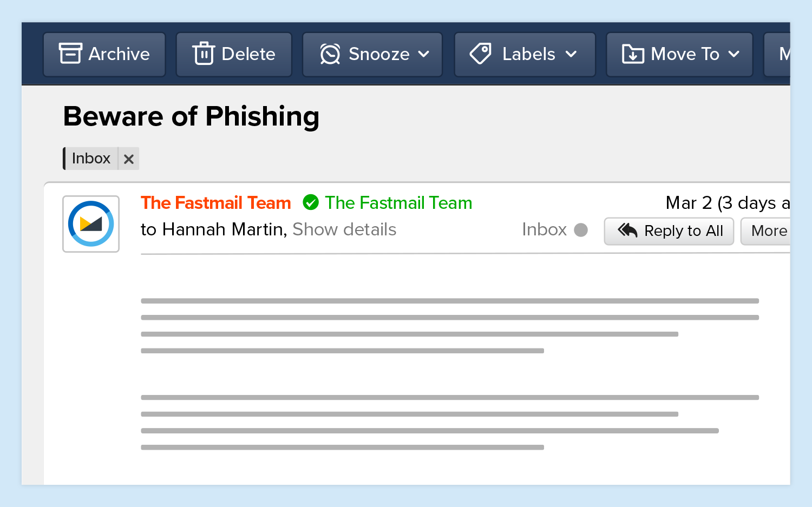
Task: Click the Fastmail sender avatar
Action: point(91,224)
